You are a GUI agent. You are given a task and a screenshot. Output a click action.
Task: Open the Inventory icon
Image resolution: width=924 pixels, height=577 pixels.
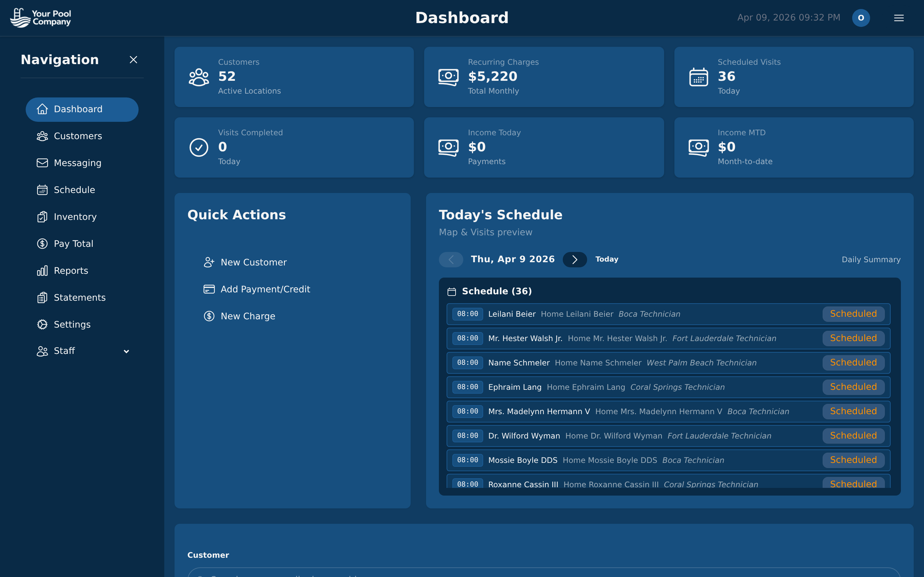[42, 217]
